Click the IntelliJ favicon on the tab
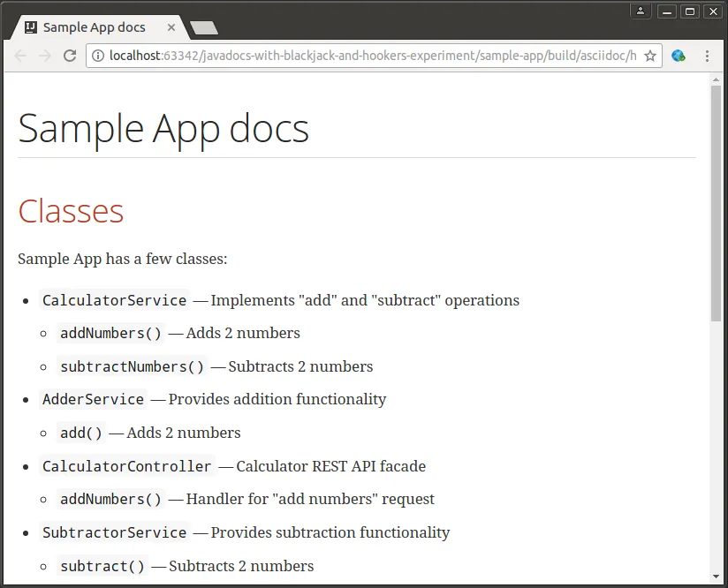Image resolution: width=728 pixels, height=588 pixels. pyautogui.click(x=31, y=27)
